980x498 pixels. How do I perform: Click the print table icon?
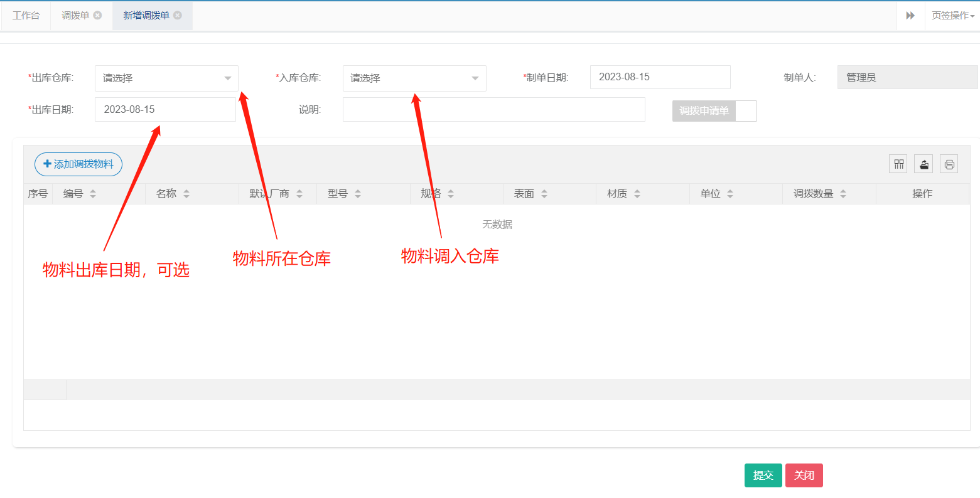[x=949, y=164]
